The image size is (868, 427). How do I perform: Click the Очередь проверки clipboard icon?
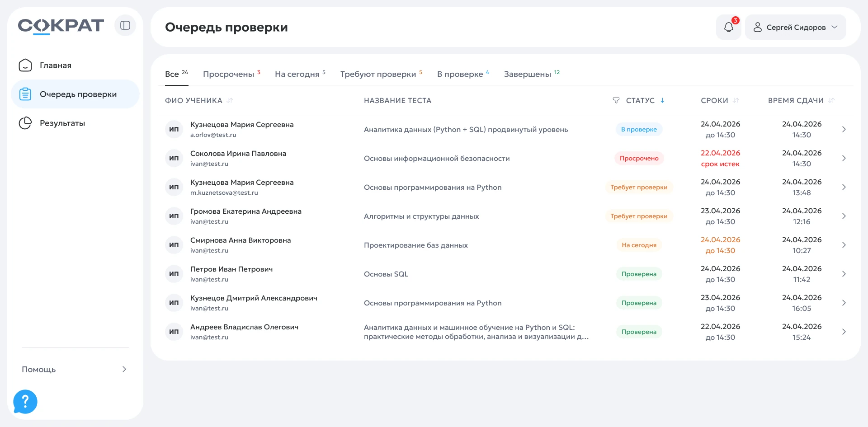25,94
